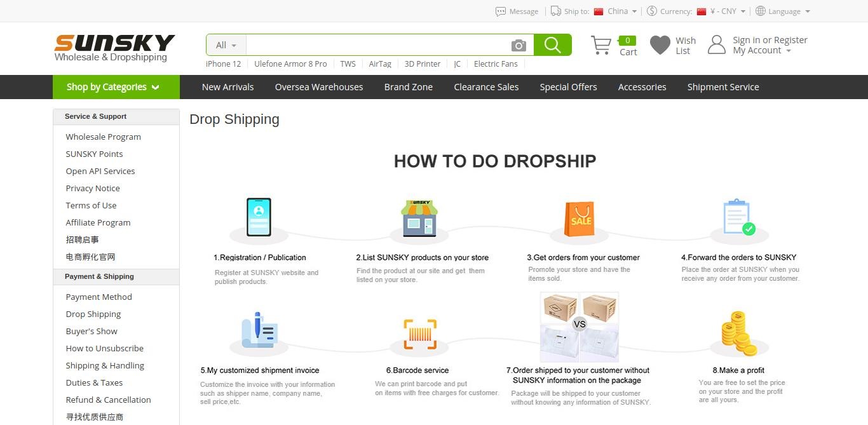Click the Message link in top bar
The height and width of the screenshot is (425, 868).
coord(524,11)
